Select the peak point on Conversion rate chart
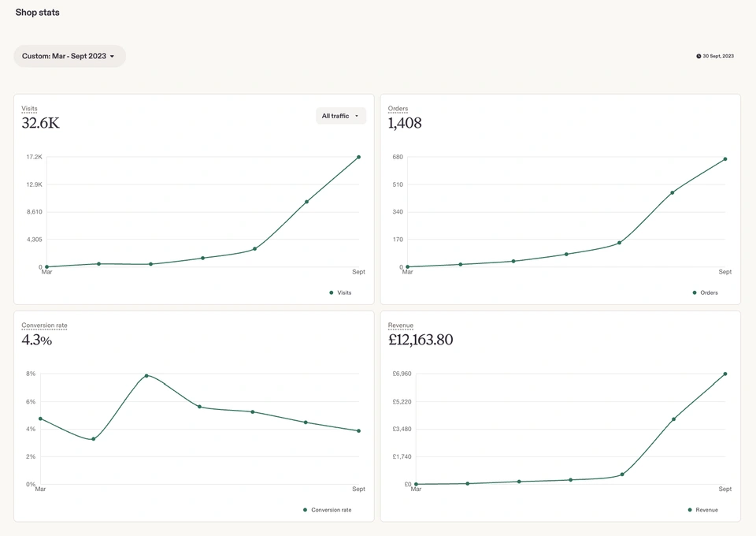Screen dimensions: 756x536 pyautogui.click(x=146, y=376)
